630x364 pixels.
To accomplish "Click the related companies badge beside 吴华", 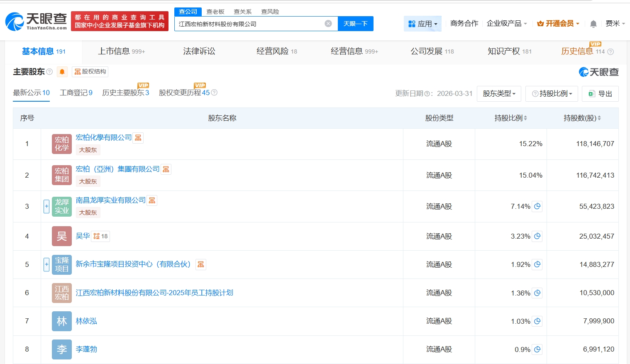I will tap(100, 236).
